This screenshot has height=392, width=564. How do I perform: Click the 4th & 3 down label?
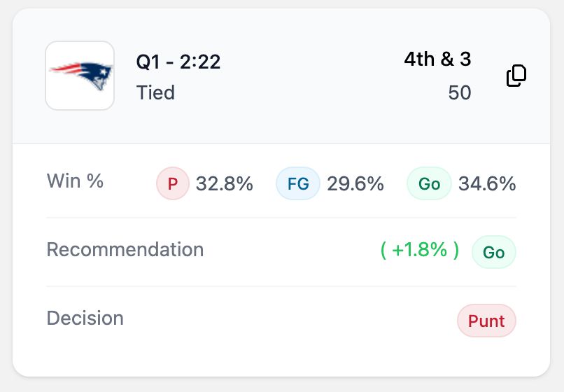tap(437, 59)
